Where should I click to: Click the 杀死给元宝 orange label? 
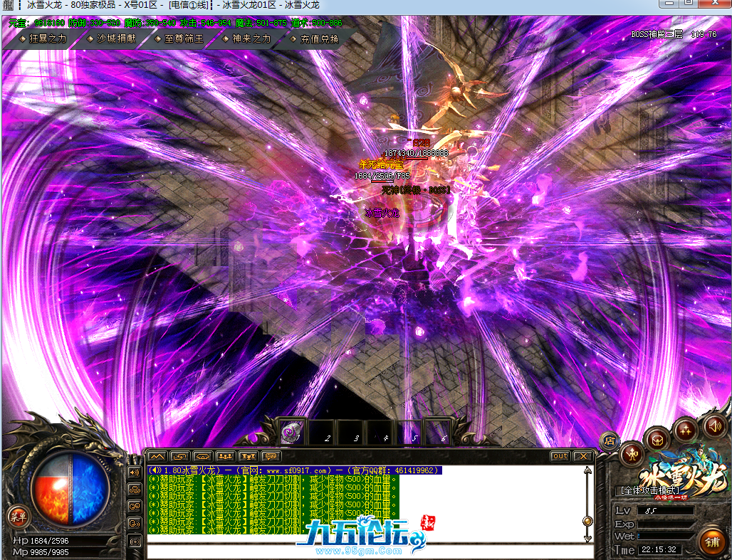381,164
